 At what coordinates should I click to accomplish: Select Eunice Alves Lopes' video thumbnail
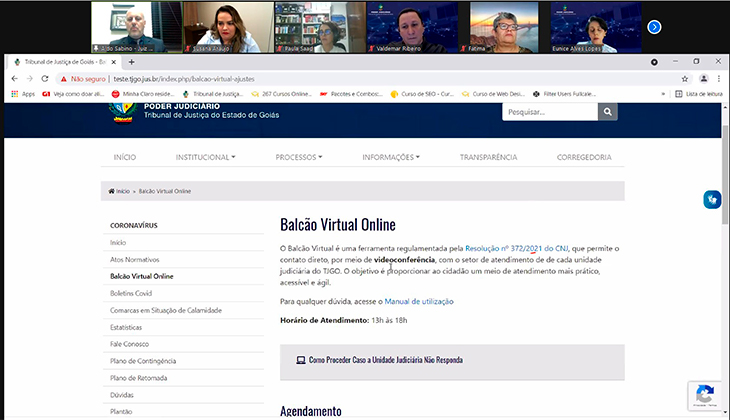[595, 27]
